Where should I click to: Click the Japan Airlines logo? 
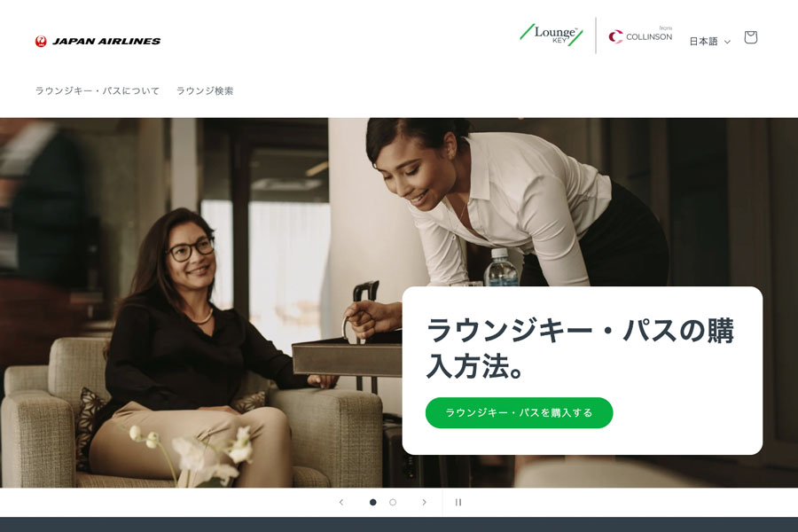pyautogui.click(x=98, y=42)
